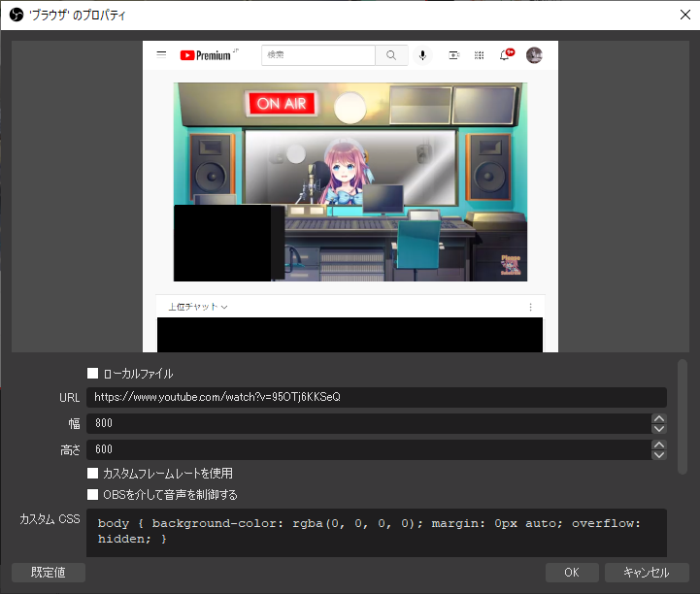Open the notifications bell icon
This screenshot has width=700, height=594.
[505, 55]
